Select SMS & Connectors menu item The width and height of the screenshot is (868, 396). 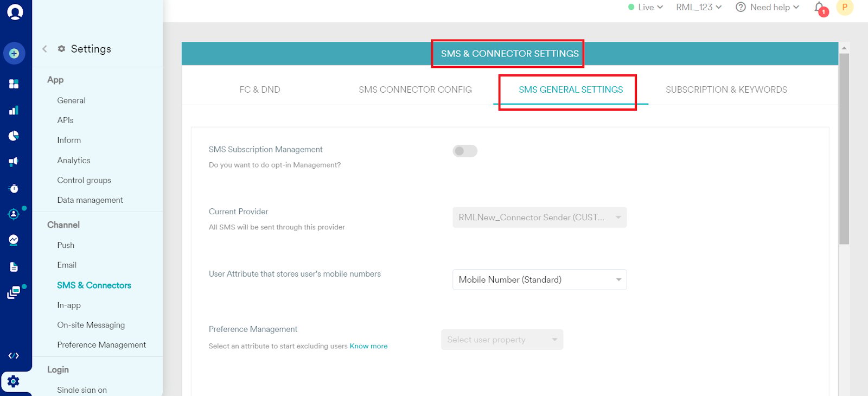coord(94,285)
